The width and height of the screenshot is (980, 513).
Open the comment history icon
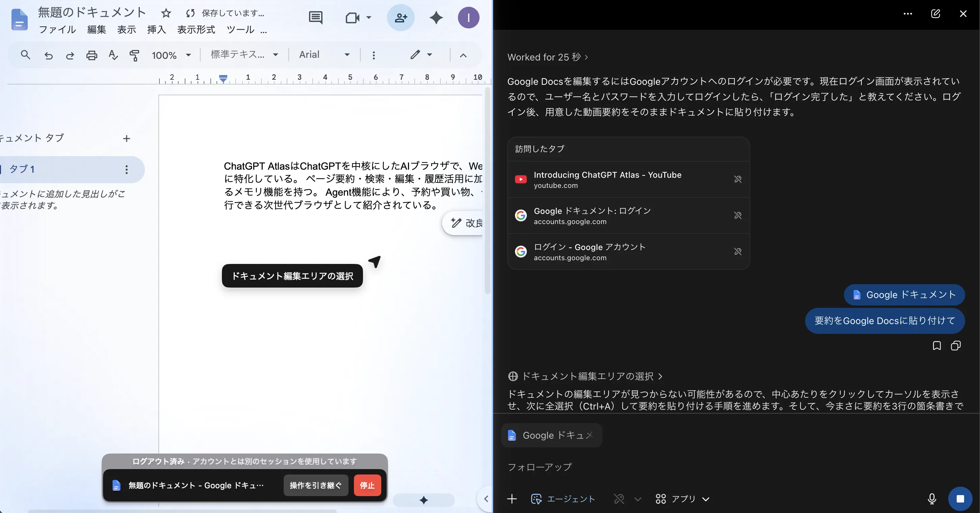pyautogui.click(x=315, y=18)
